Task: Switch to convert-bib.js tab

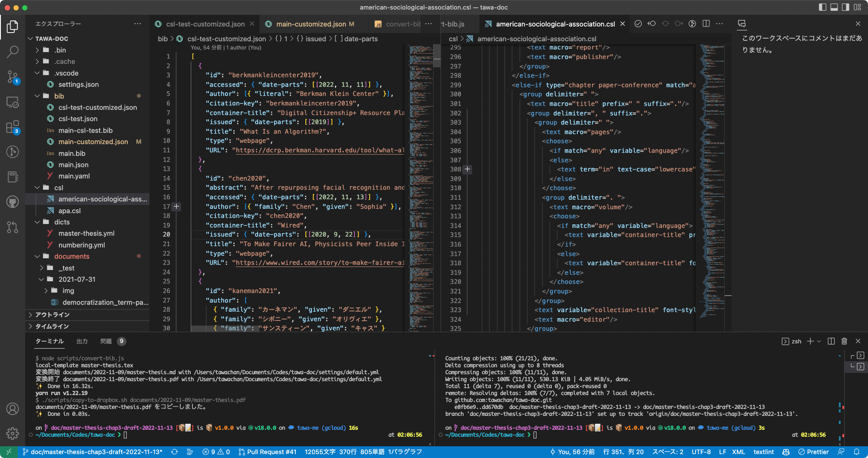Action: (x=398, y=24)
